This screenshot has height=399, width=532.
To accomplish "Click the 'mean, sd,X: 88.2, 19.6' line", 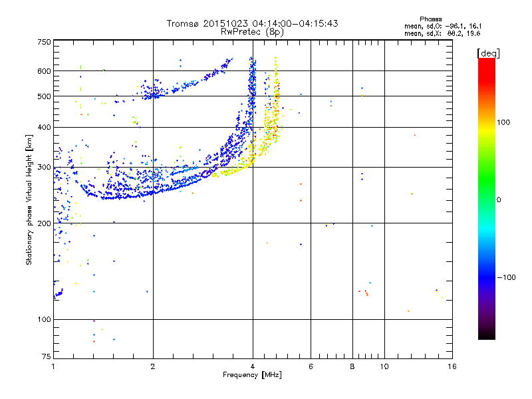I will pyautogui.click(x=442, y=33).
